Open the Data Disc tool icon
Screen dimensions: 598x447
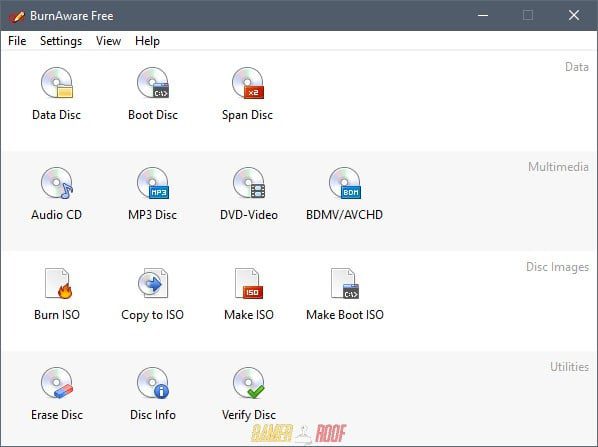57,83
